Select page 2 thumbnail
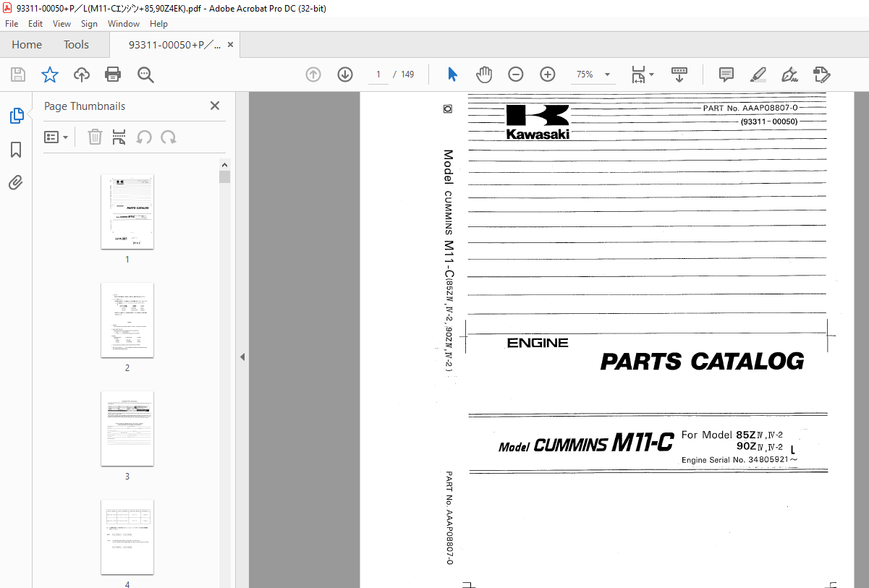The image size is (869, 588). coord(127,320)
